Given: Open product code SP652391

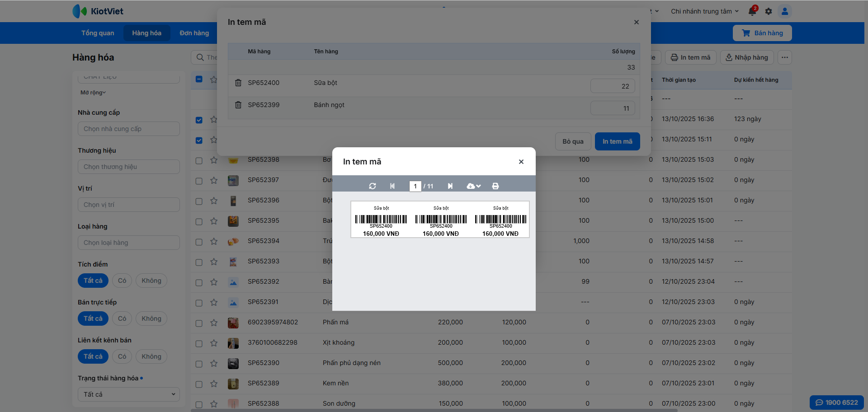Looking at the screenshot, I should point(263,302).
